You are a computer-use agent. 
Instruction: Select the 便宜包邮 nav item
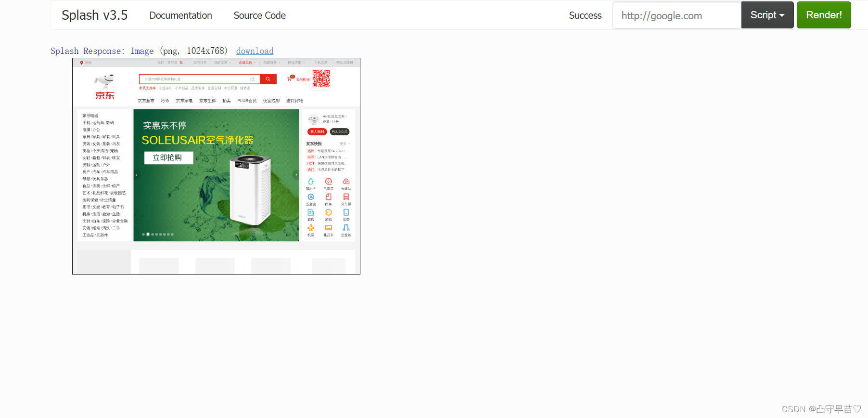[271, 101]
